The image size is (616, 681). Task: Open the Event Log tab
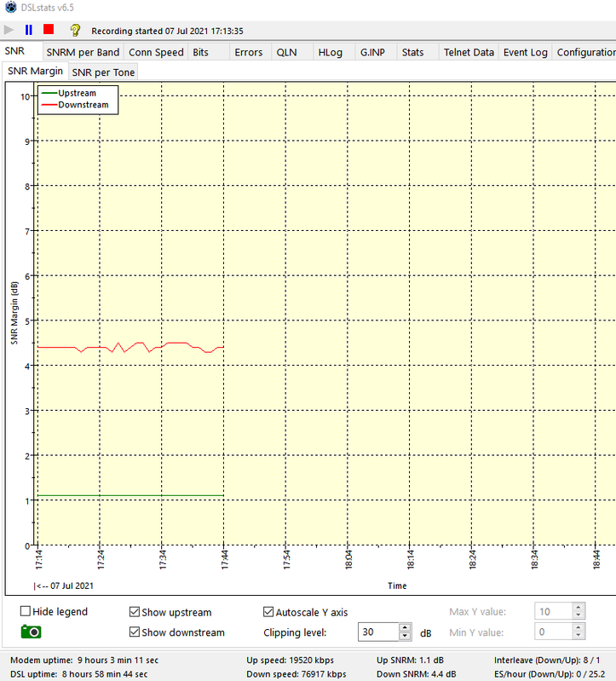click(526, 52)
